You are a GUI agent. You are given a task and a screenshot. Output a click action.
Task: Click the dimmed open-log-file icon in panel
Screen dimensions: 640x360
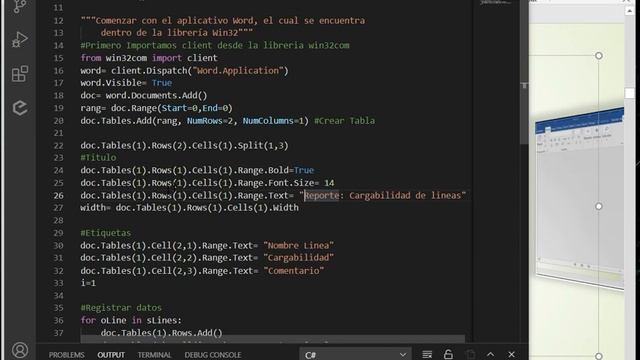(470, 354)
